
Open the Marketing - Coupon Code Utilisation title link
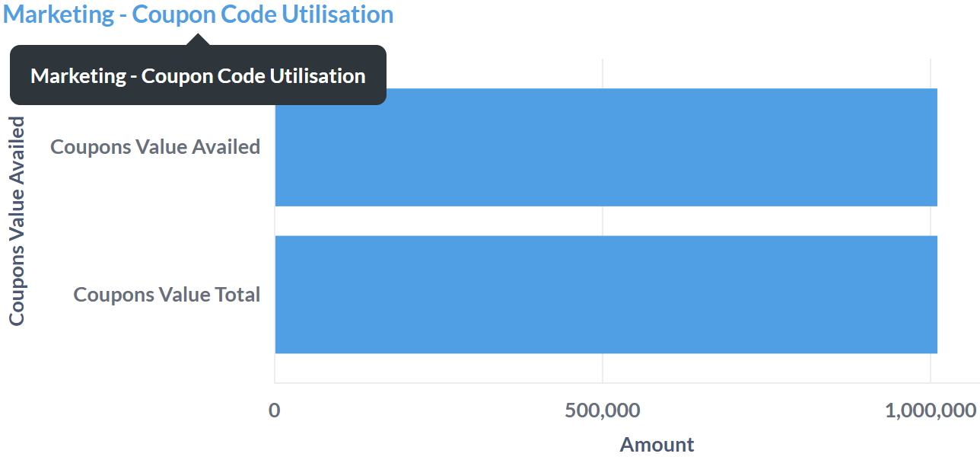pos(199,14)
